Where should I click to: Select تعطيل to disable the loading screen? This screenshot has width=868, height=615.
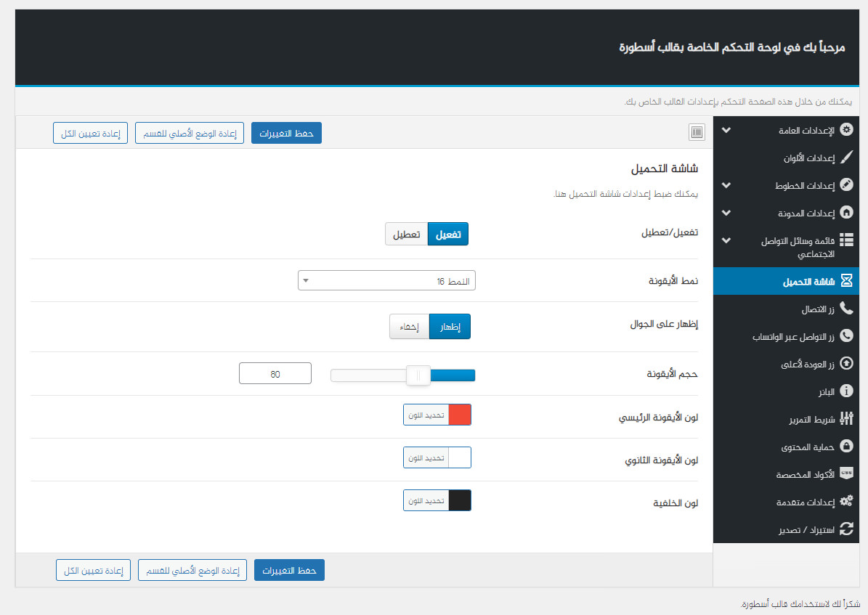tap(406, 234)
